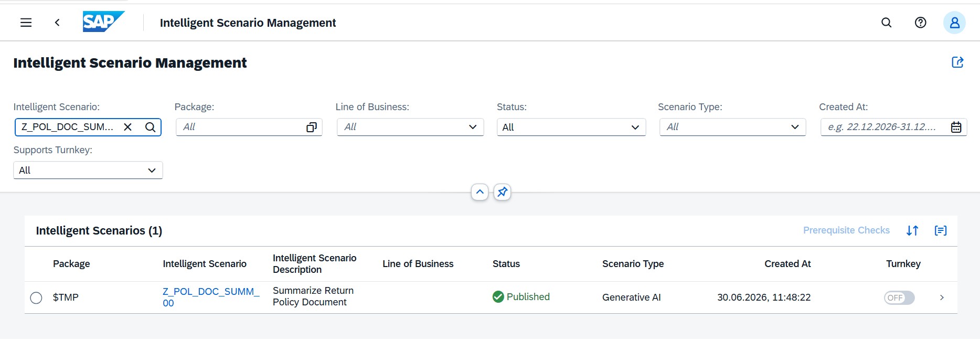Screen dimensions: 980x340
Task: Open the header search icon
Action: click(887, 23)
